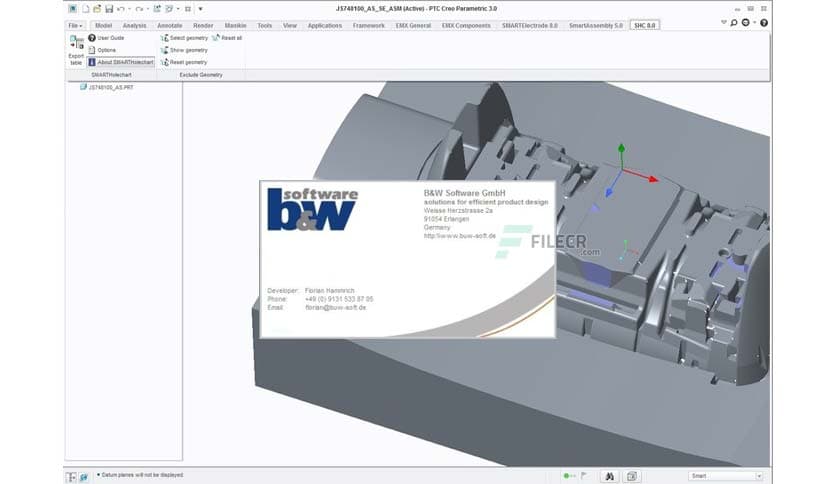Open the User Guide
836x484 pixels.
coord(106,38)
